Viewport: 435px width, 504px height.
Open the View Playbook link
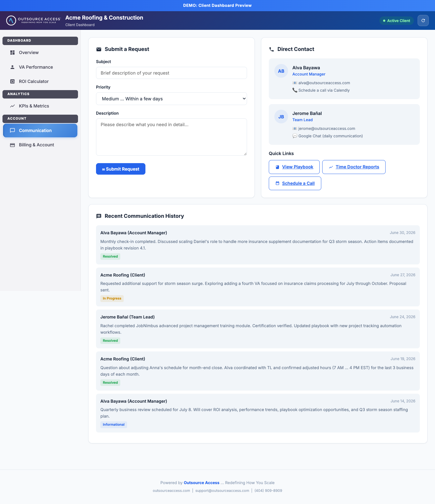pos(294,167)
